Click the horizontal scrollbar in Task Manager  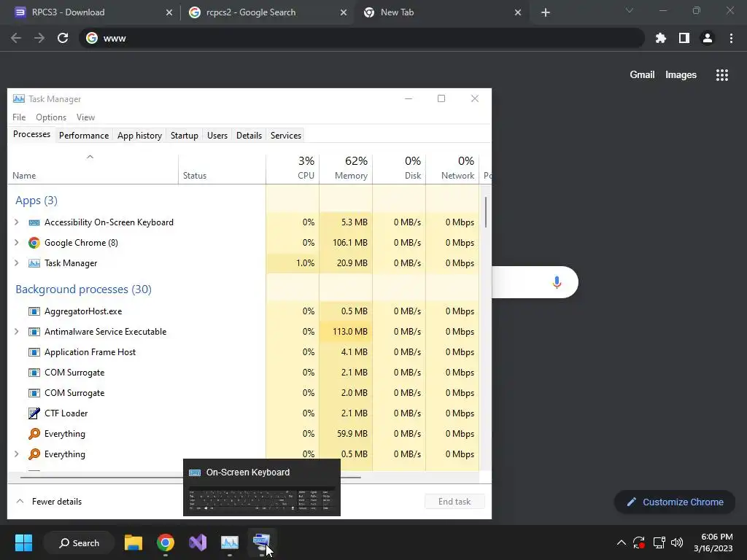coord(190,477)
